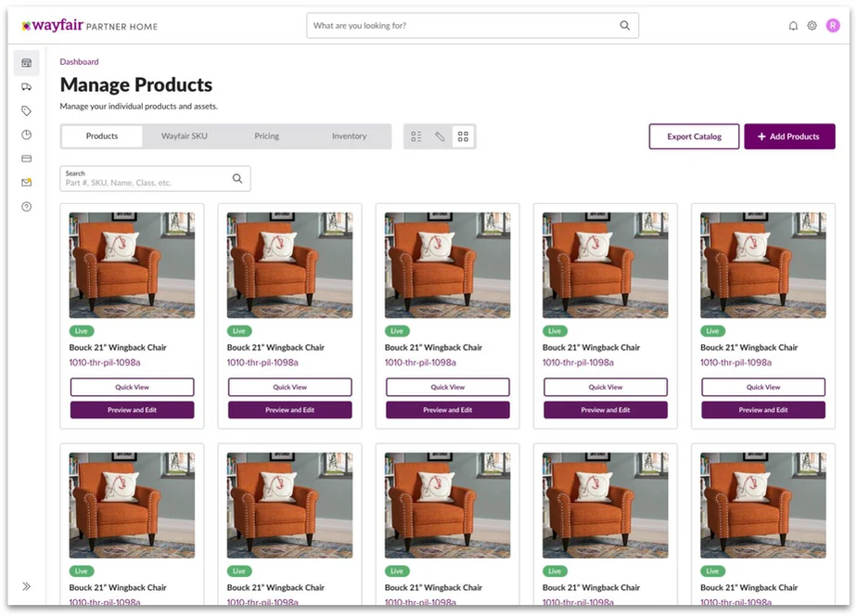Screen dimensions: 857x616
Task: Open the storefront dashboard sidebar icon
Action: coord(26,63)
